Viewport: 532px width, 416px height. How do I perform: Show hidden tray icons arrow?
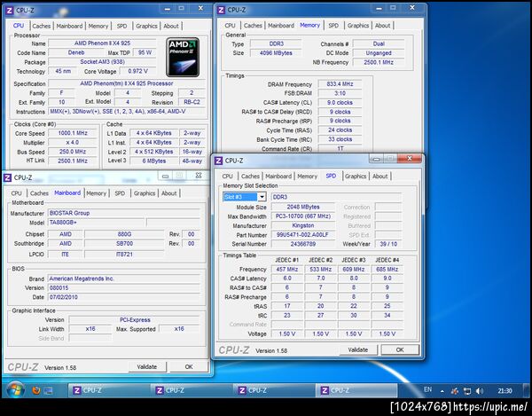coord(442,391)
